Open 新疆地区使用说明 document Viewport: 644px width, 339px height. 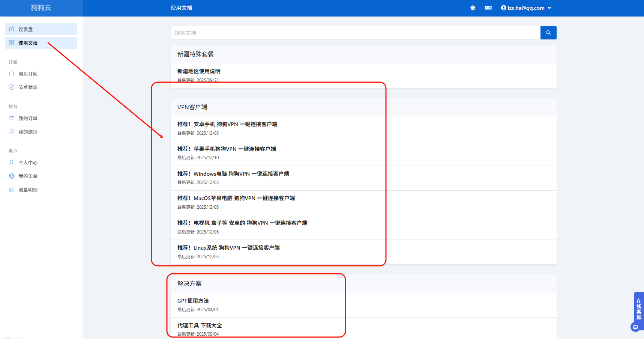(x=199, y=71)
